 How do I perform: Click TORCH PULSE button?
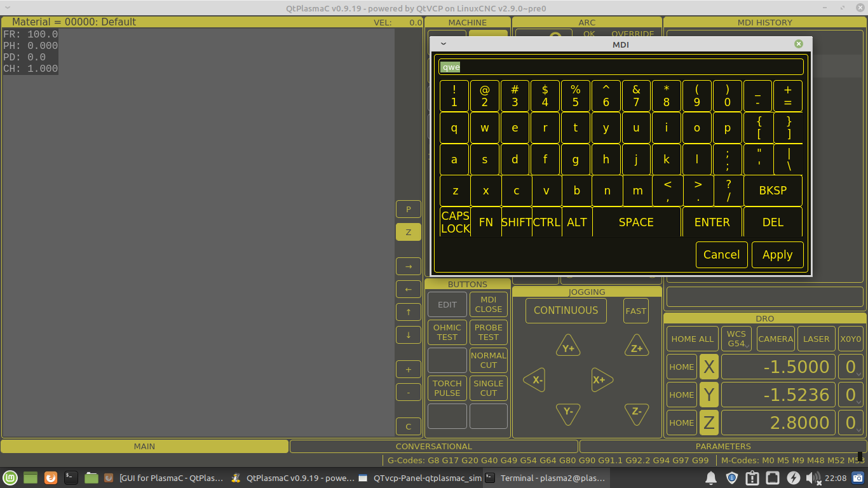coord(447,388)
